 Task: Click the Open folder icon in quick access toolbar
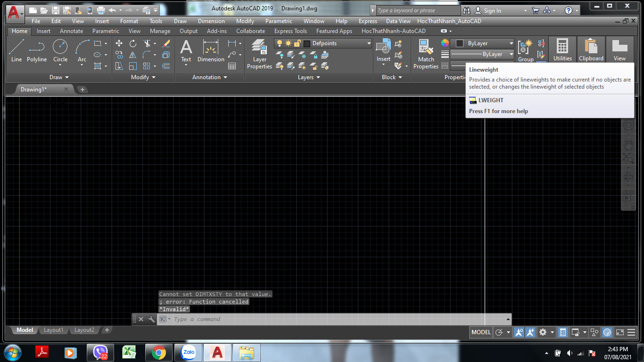(x=44, y=10)
